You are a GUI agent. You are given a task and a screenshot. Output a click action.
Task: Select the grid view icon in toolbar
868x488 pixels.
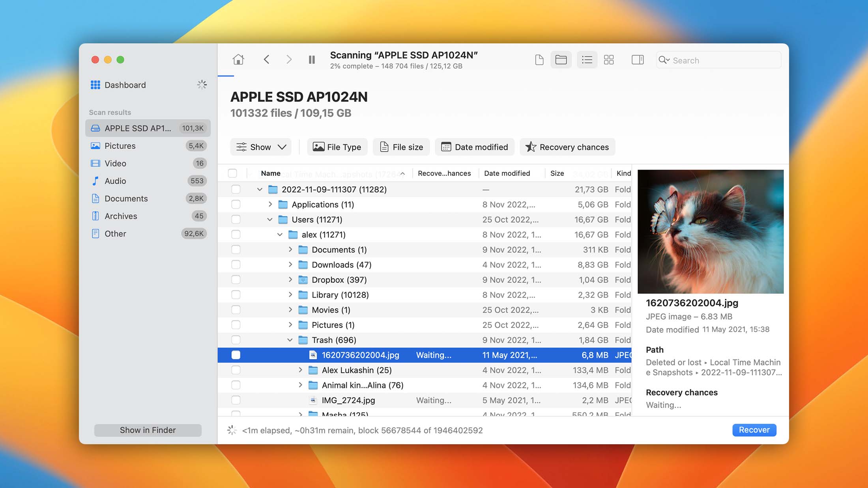coord(609,60)
